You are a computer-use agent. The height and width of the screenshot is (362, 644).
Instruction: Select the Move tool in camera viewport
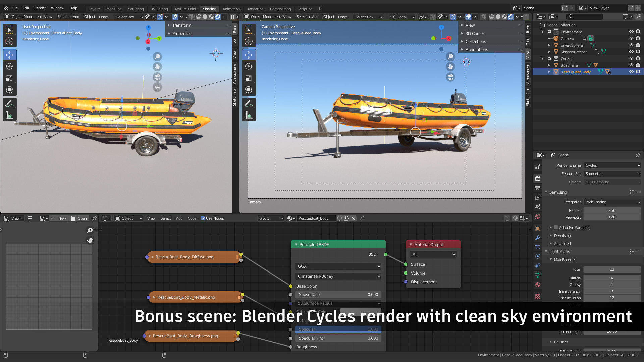coord(249,55)
